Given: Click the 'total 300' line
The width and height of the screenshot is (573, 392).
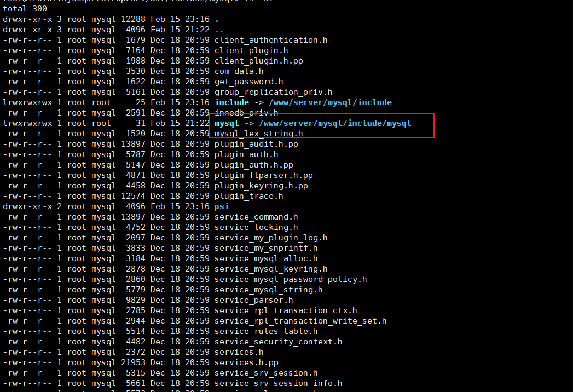Looking at the screenshot, I should 25,8.
